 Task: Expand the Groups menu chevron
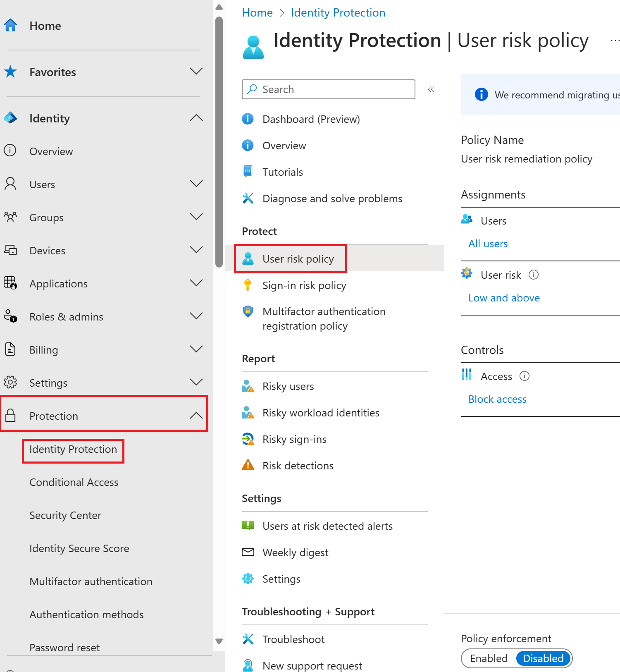[196, 216]
